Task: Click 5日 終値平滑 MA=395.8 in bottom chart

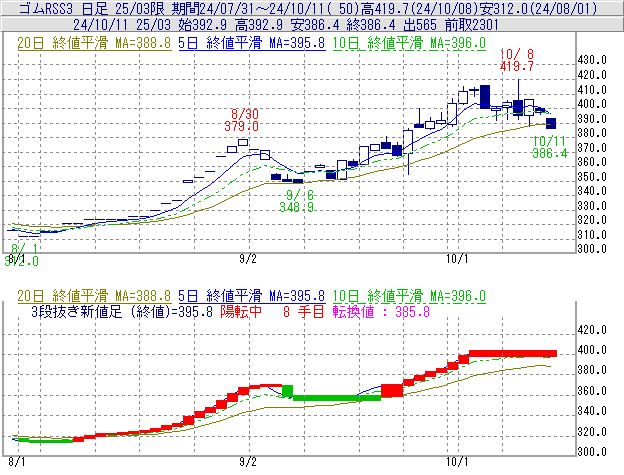Action: click(252, 296)
